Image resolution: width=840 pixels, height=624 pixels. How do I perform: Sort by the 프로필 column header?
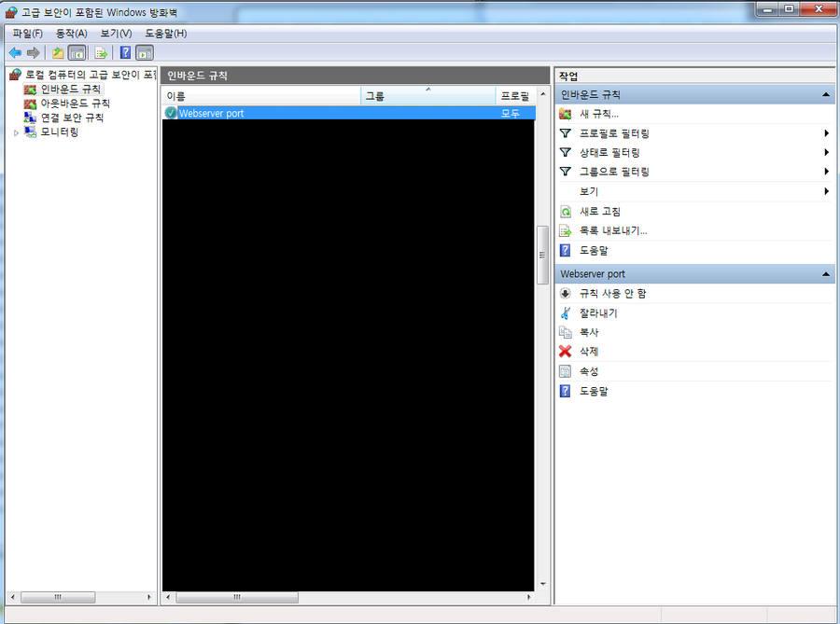tap(515, 96)
